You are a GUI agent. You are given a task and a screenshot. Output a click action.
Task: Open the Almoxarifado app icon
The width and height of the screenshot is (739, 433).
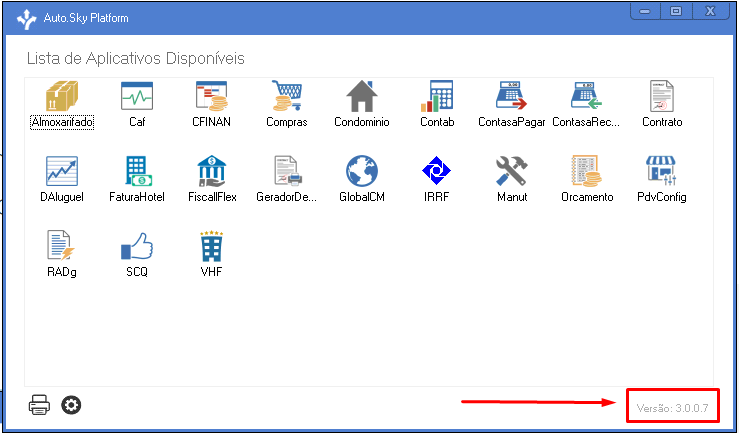pos(62,96)
